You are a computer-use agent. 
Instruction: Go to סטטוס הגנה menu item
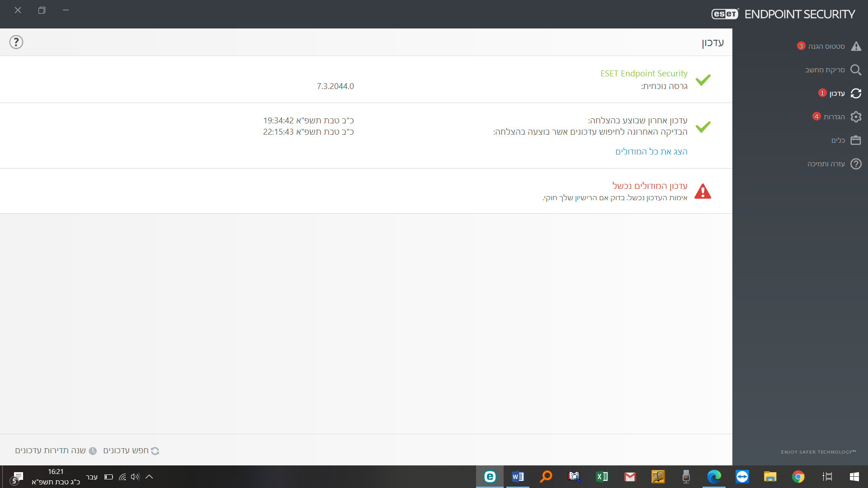tap(826, 47)
